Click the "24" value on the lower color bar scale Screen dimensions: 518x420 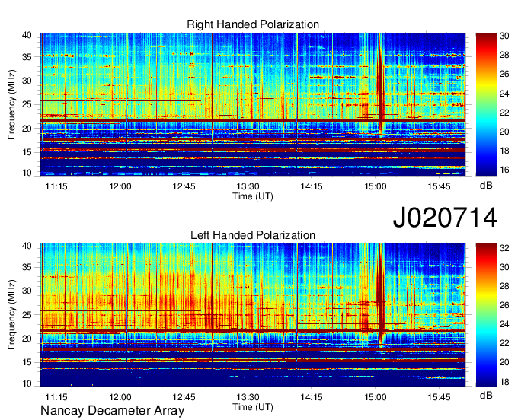504,324
